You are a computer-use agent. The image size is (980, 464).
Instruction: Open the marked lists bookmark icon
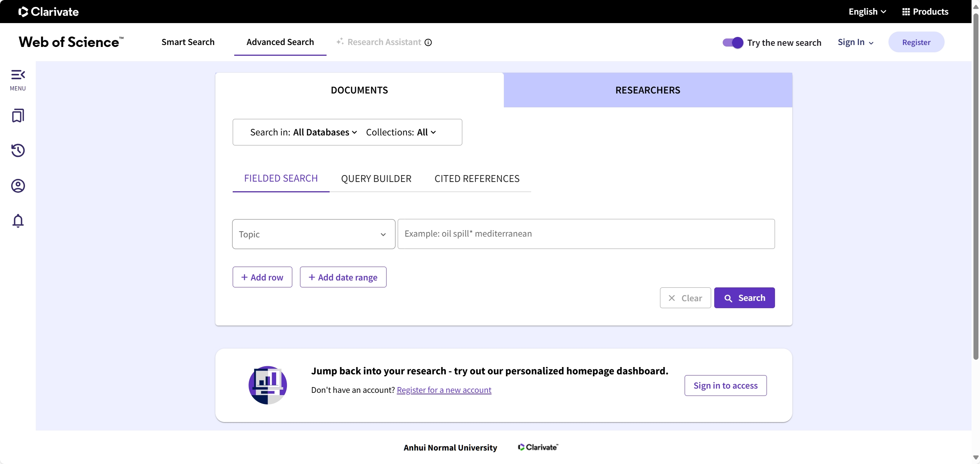(18, 115)
